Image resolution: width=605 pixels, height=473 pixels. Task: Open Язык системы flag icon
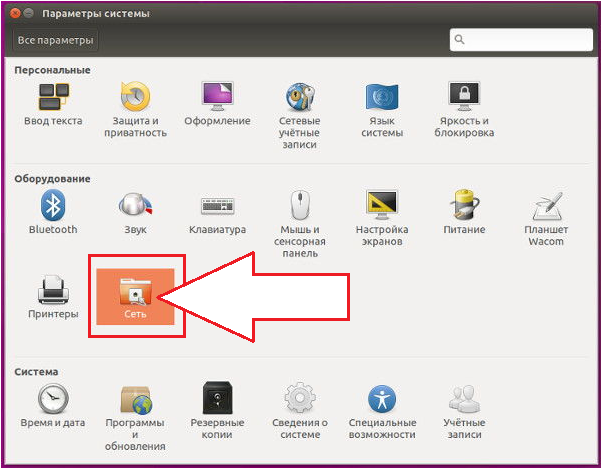[x=382, y=96]
